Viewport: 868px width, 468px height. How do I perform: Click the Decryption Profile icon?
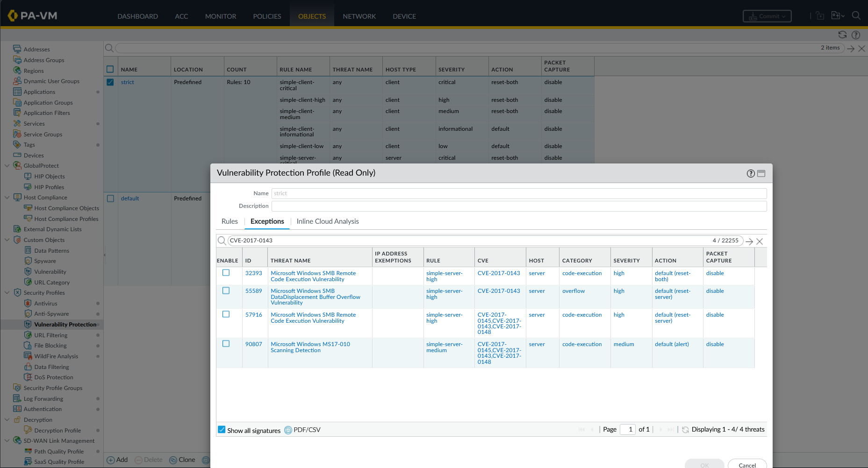28,430
